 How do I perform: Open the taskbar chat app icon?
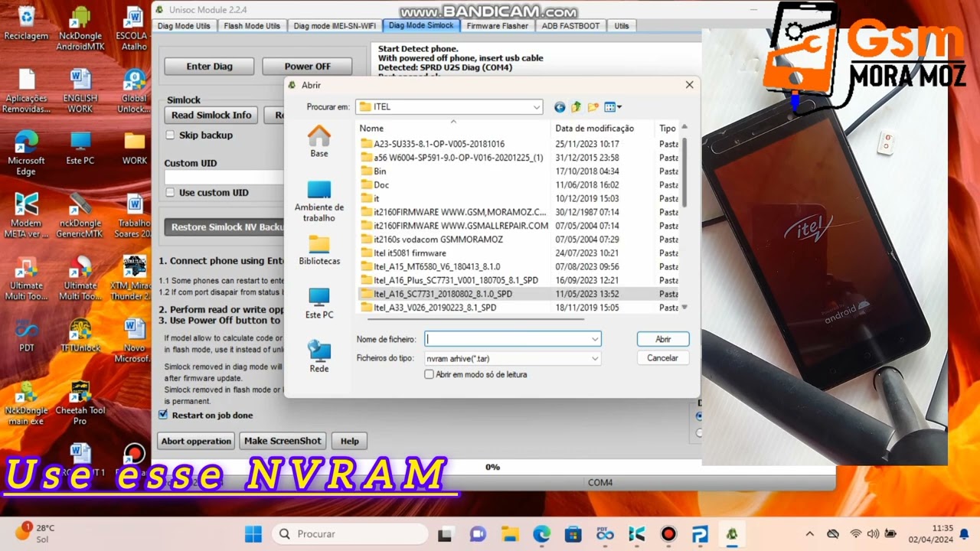click(x=479, y=533)
